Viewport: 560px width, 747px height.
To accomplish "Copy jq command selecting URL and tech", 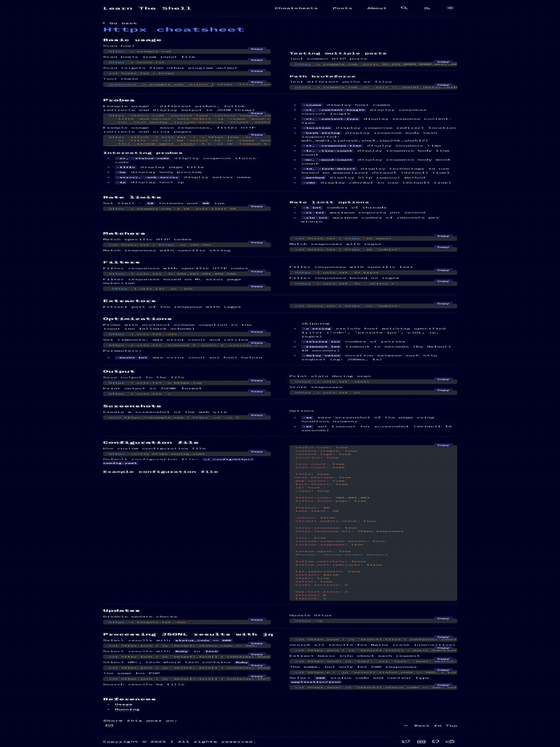I will pyautogui.click(x=257, y=665).
